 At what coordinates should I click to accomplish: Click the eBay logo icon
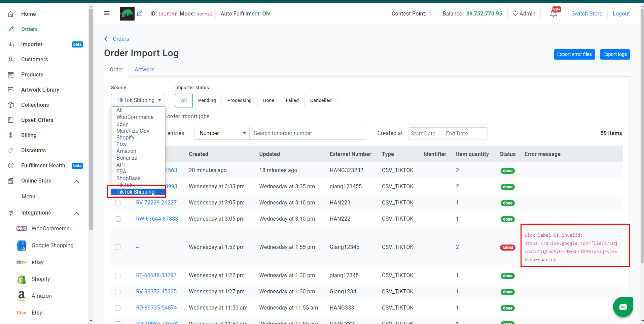22,262
